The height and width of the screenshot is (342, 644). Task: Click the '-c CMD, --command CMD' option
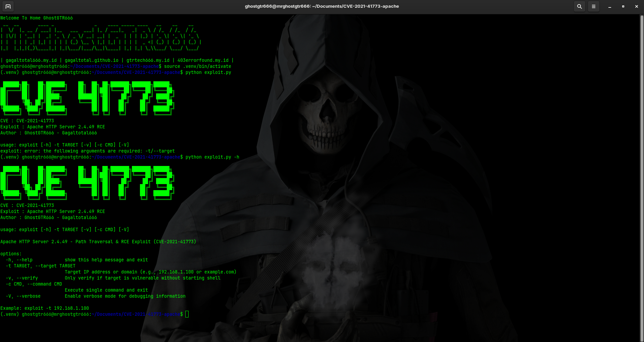coord(34,284)
